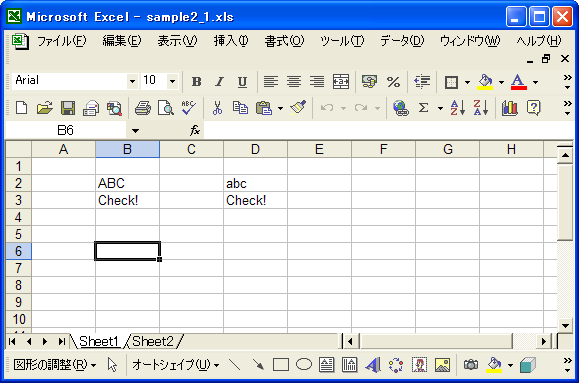The height and width of the screenshot is (383, 579).
Task: Select the Format Painter brush
Action: (x=298, y=108)
